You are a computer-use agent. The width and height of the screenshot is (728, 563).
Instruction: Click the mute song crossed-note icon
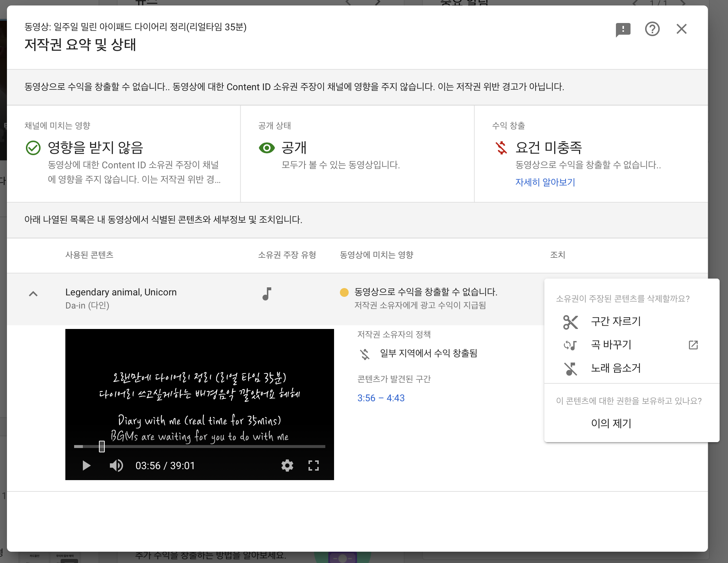pos(570,368)
